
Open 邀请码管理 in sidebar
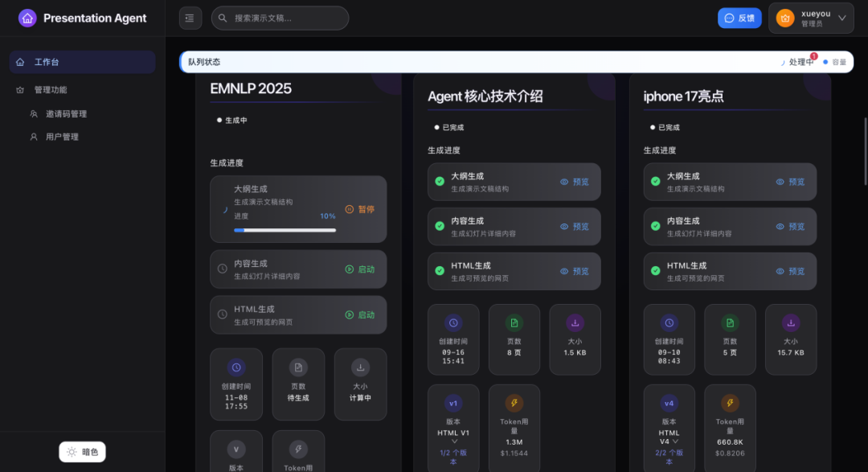(67, 113)
